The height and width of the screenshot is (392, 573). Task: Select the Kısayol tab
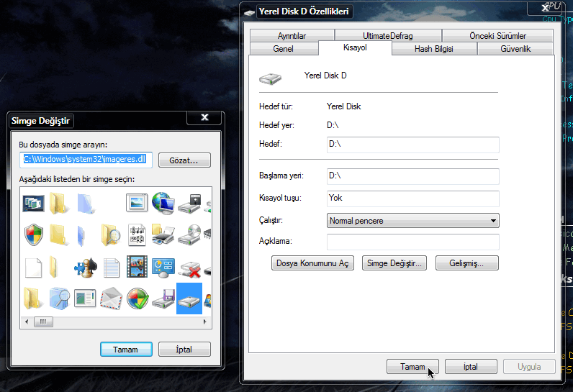[x=355, y=47]
